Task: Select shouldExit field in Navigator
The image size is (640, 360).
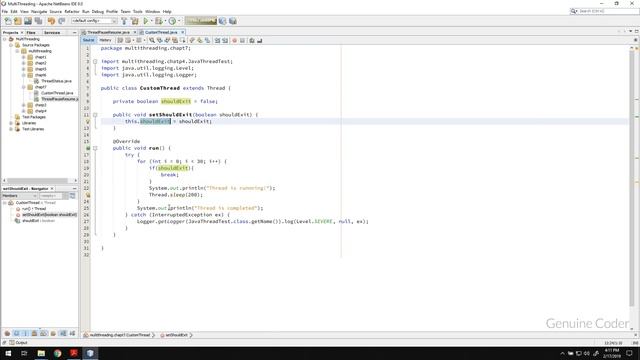Action: [x=38, y=221]
